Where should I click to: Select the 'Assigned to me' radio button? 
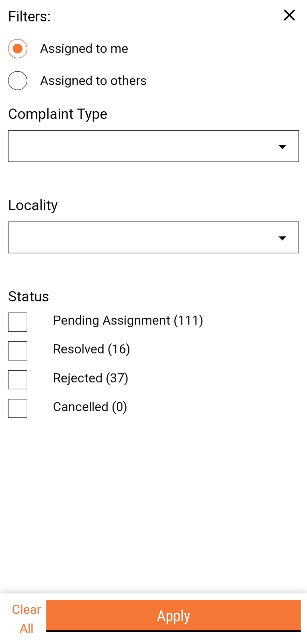[18, 48]
